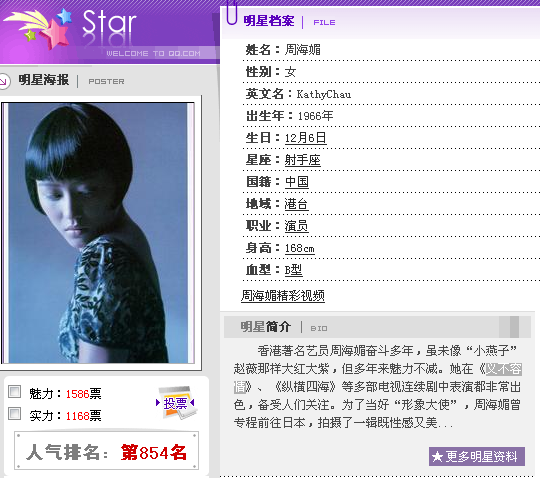Open the 港台 region link
The image size is (540, 478).
(296, 204)
